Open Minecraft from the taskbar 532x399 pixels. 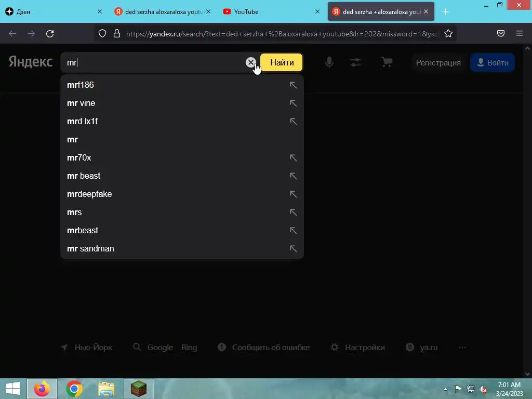[x=139, y=389]
